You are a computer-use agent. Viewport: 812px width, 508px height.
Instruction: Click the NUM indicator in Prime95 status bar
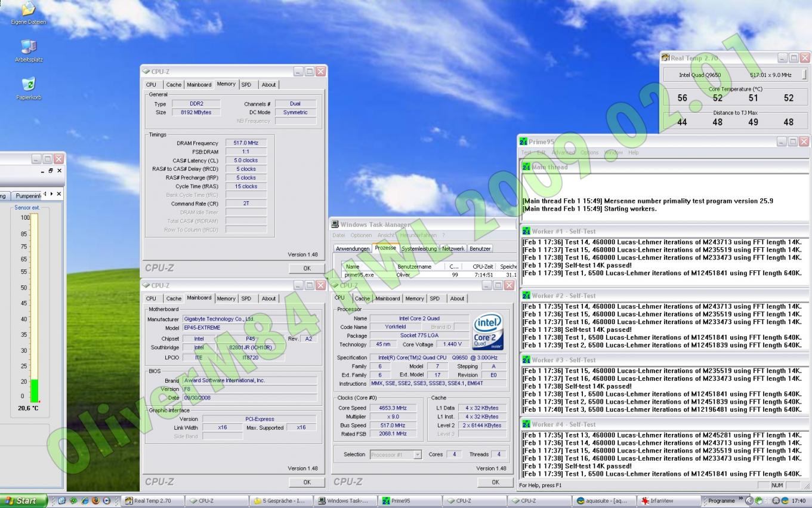[x=777, y=485]
